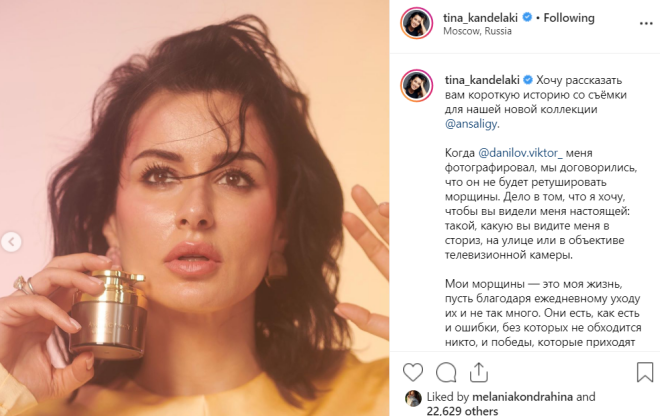Click the verified badge in the caption
The image size is (660, 416).
point(528,80)
